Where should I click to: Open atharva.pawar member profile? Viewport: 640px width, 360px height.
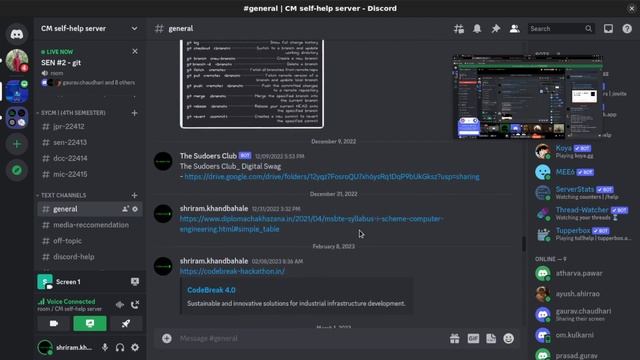click(584, 273)
